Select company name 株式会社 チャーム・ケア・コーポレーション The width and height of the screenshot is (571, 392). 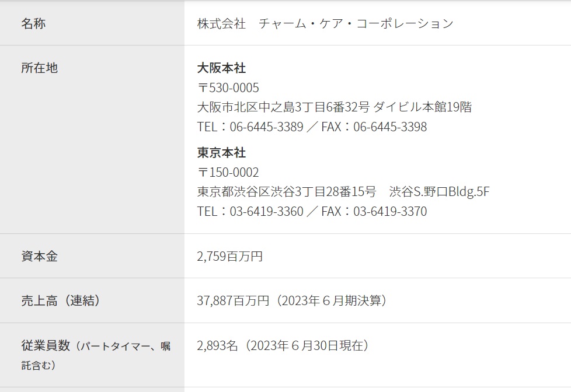pyautogui.click(x=325, y=24)
